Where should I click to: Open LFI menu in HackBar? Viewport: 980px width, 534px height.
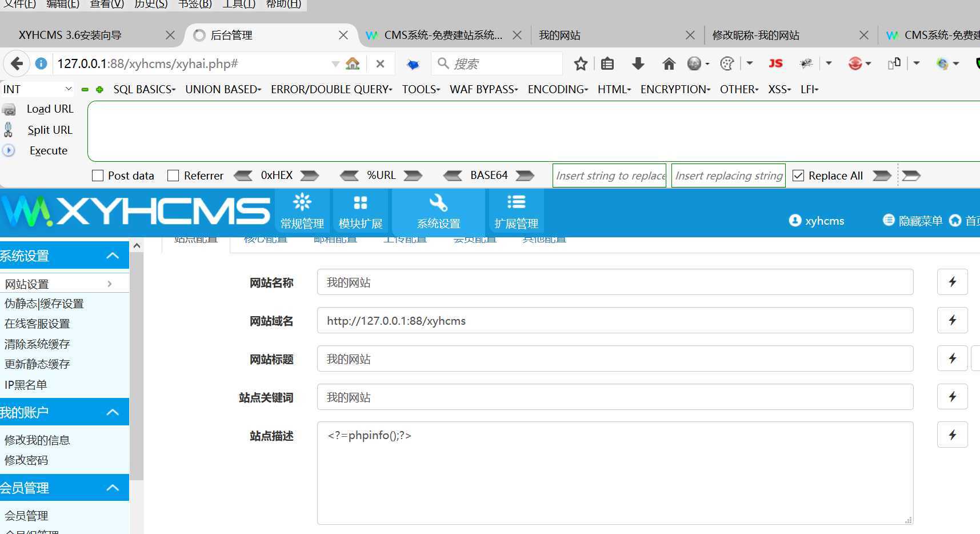point(810,89)
